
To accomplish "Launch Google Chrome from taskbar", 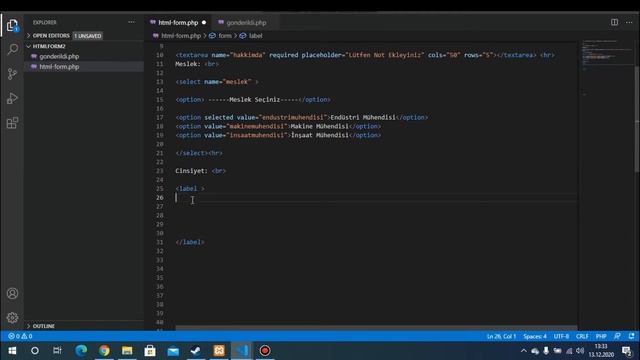I will point(104,351).
